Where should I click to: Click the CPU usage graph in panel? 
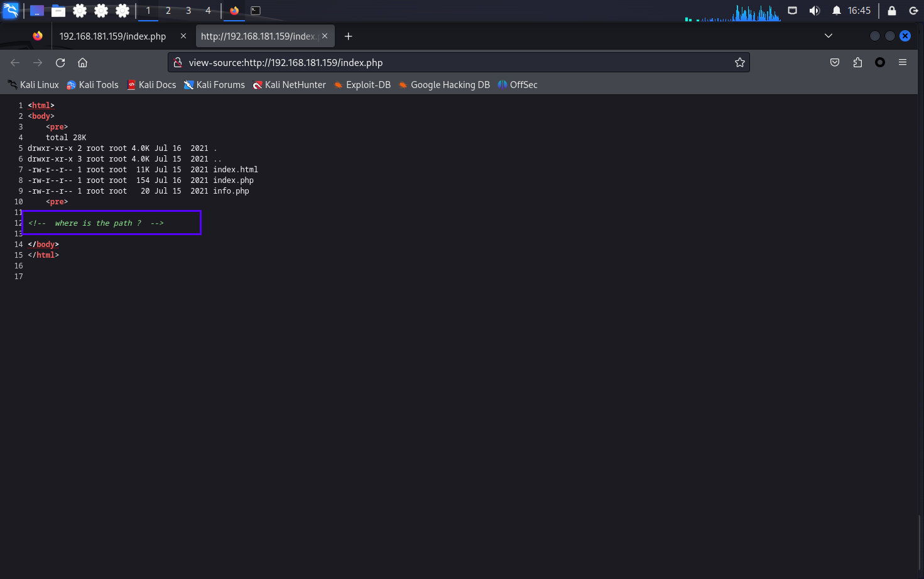pyautogui.click(x=733, y=13)
